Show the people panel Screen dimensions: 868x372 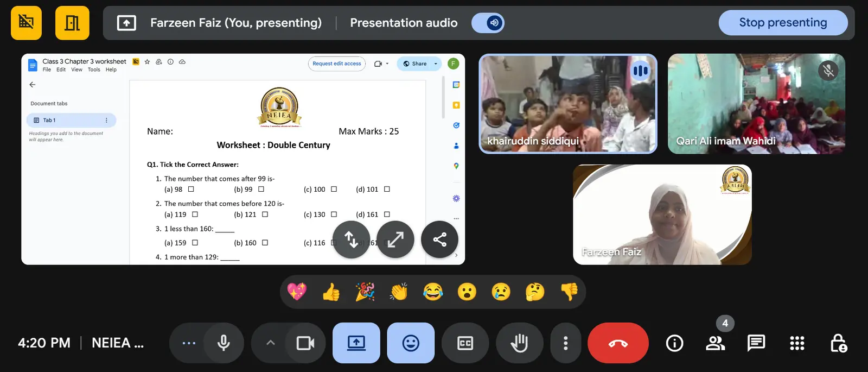[x=715, y=343]
